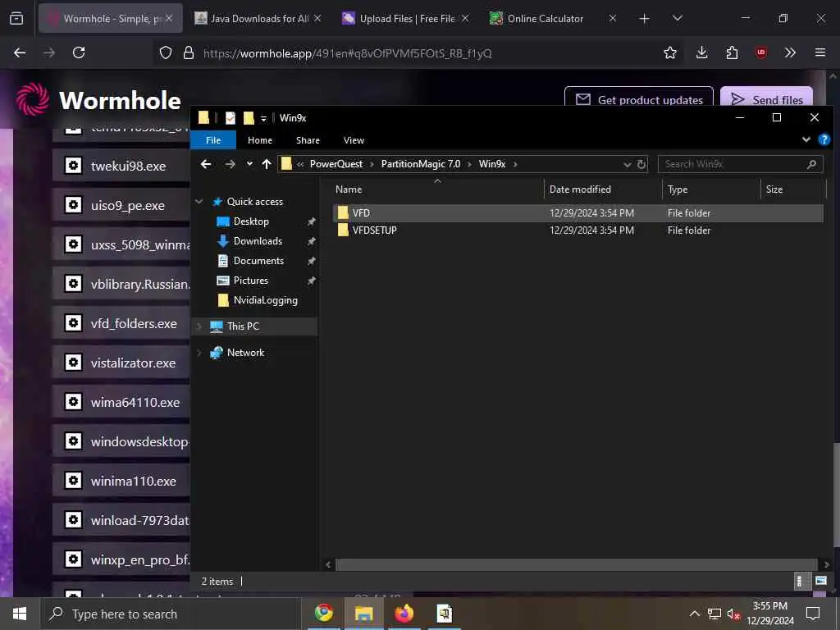This screenshot has height=630, width=840.
Task: Click the Search Win9x box
Action: 740,164
